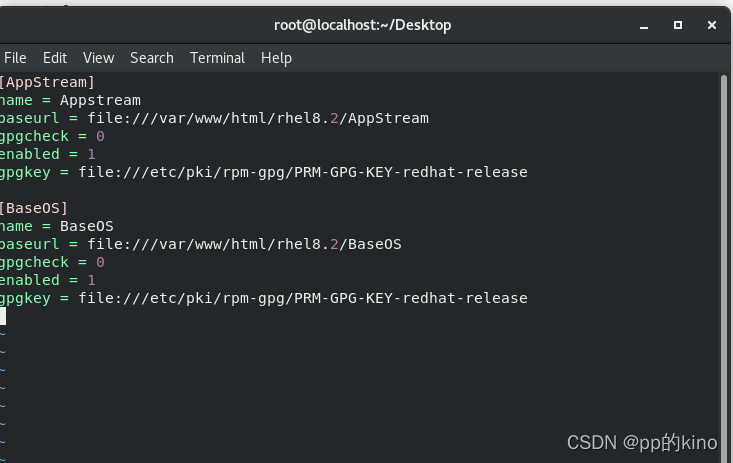Open the File menu

click(x=15, y=58)
